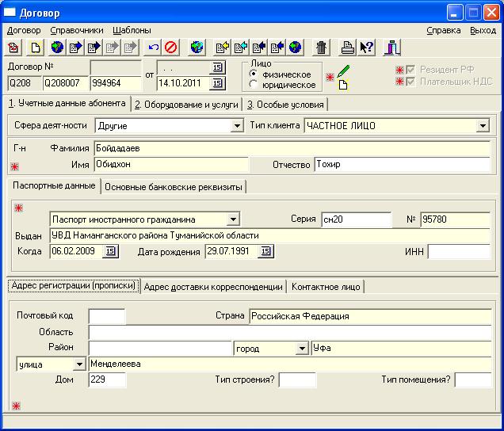The width and height of the screenshot is (504, 431).
Task: Click the empty Район field
Action: point(160,349)
